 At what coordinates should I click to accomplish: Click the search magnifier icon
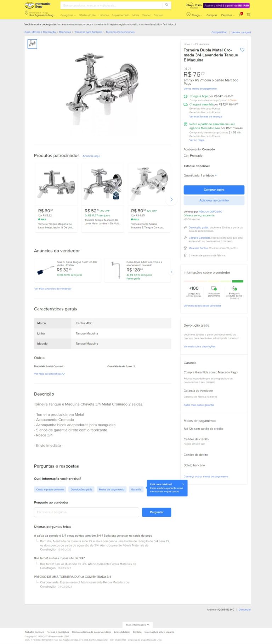(x=167, y=5)
